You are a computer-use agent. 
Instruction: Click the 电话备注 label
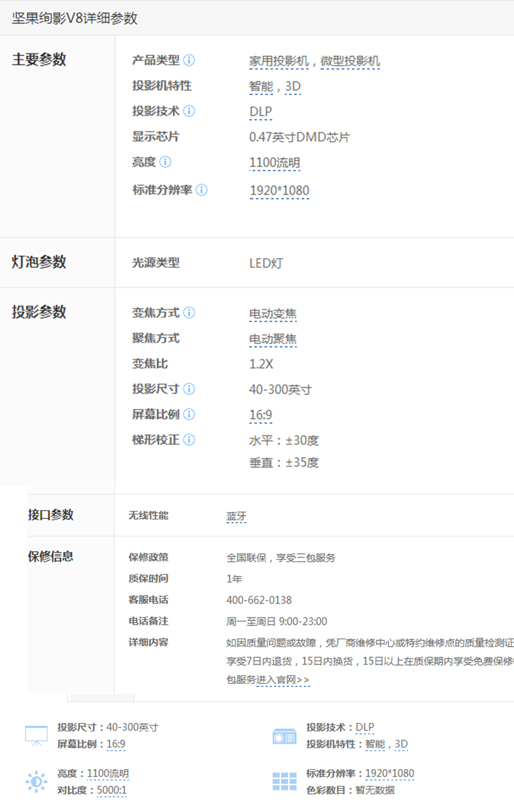(148, 621)
